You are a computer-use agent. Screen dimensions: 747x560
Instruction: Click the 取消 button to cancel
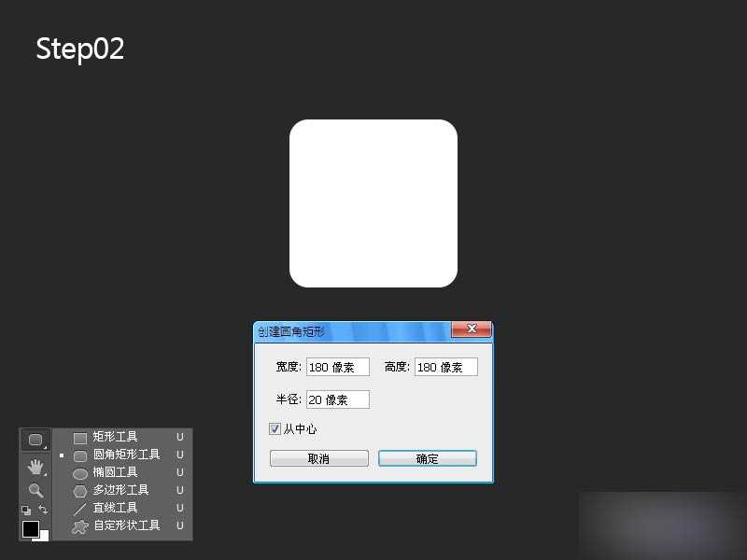coord(319,458)
